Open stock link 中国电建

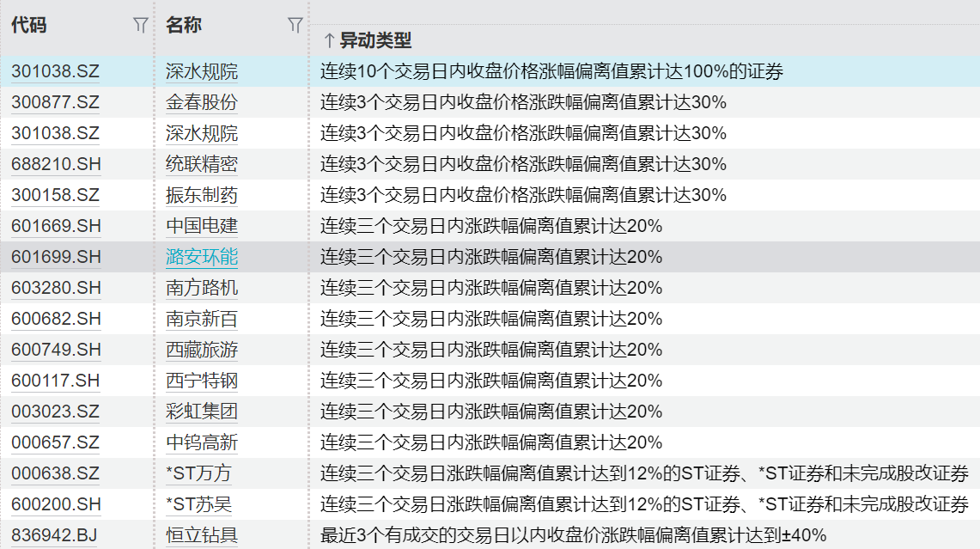[x=202, y=226]
